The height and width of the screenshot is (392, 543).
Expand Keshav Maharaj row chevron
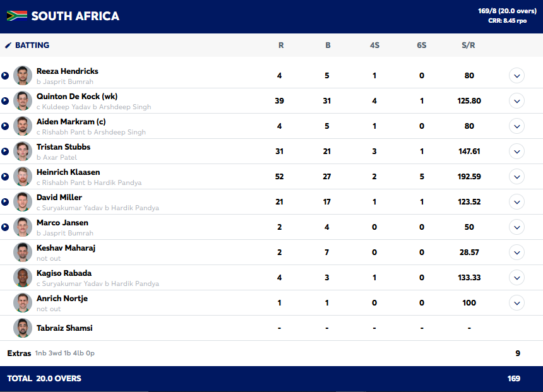click(516, 252)
